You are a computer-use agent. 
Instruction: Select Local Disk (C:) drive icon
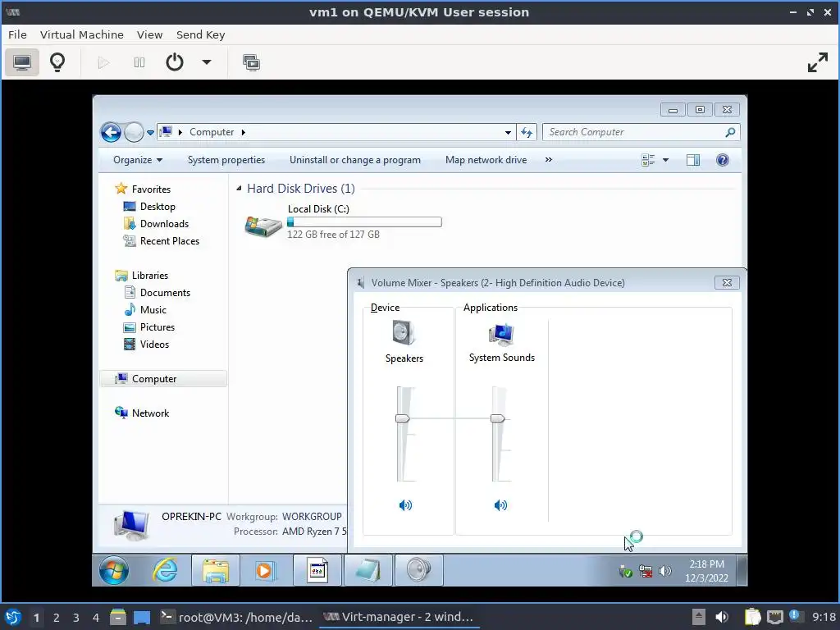[263, 226]
